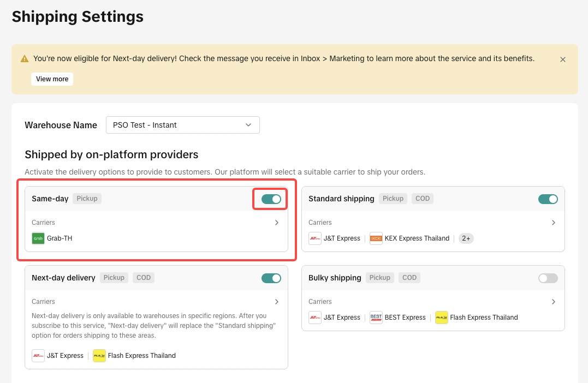The width and height of the screenshot is (588, 383).
Task: Click the View more button
Action: click(x=52, y=79)
